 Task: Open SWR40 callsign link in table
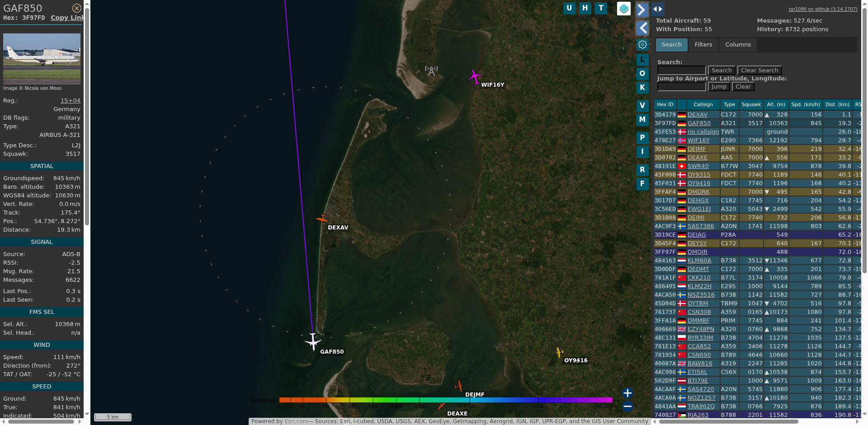tap(698, 166)
